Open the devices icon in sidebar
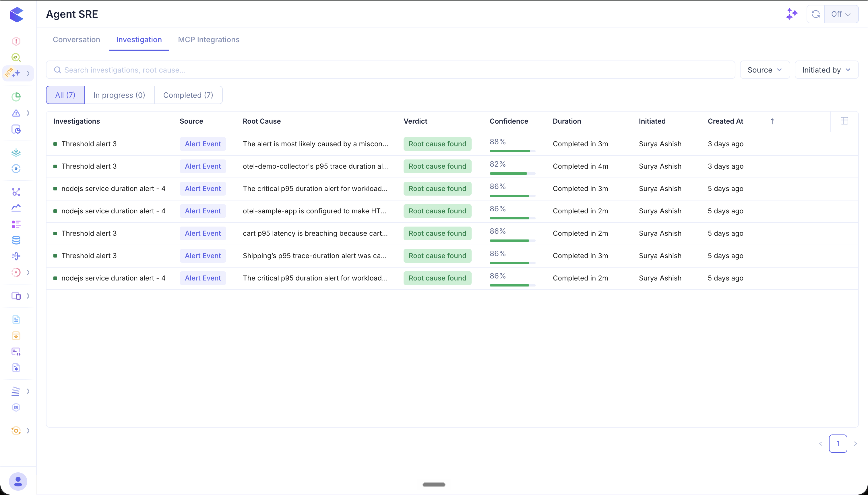This screenshot has width=868, height=495. tap(16, 296)
